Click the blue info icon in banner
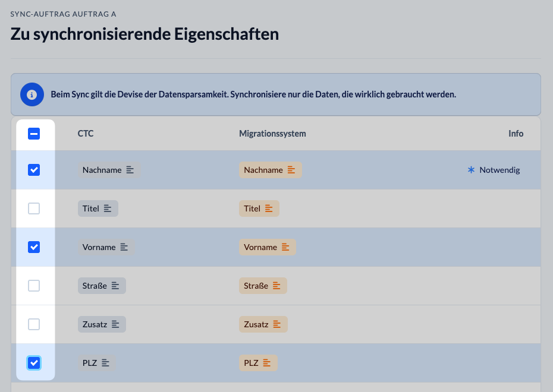 pos(32,94)
